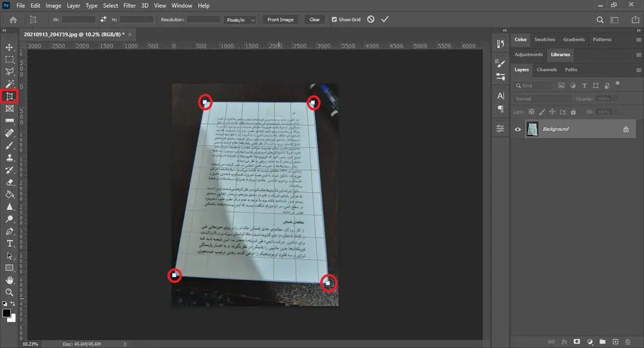644x348 pixels.
Task: Select the Horizontal Type tool
Action: click(x=10, y=244)
